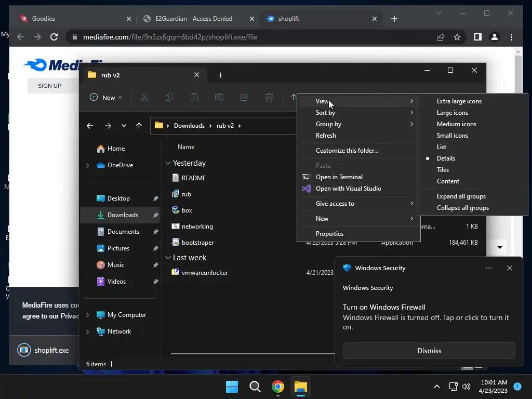
Task: Open Group by submenu entry
Action: 358,124
